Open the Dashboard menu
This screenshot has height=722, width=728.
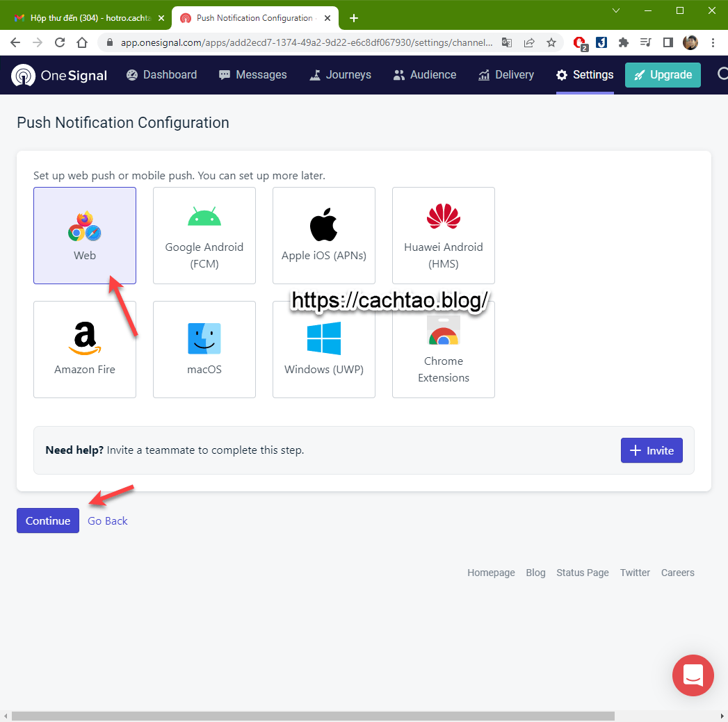click(161, 75)
